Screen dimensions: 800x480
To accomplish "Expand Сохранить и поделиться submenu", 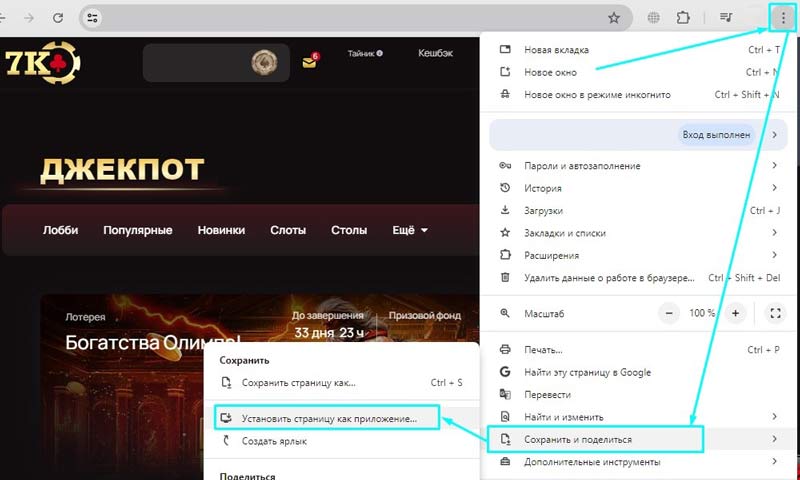I will 638,439.
